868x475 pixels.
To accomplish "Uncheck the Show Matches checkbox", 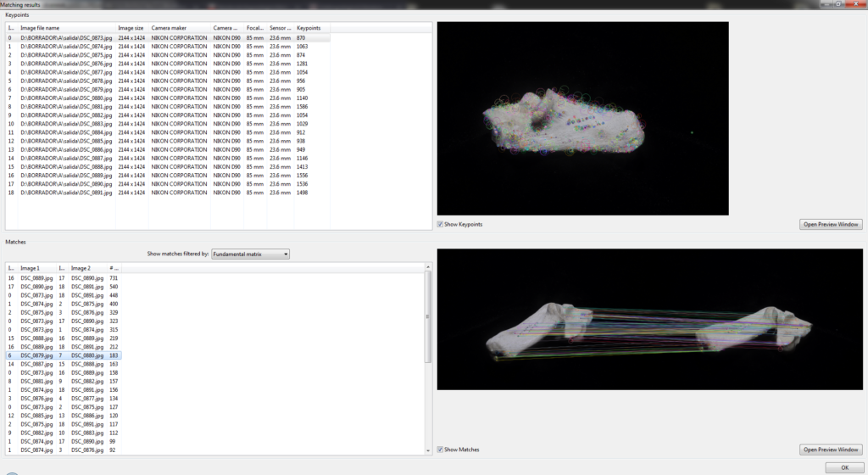I will (441, 450).
